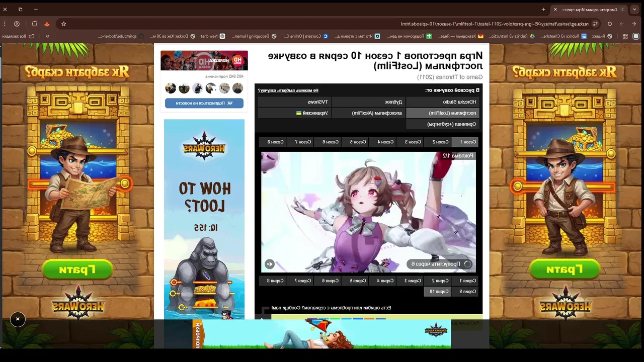644x362 pixels.
Task: Select the Украинский voiceover option
Action: pos(295,113)
